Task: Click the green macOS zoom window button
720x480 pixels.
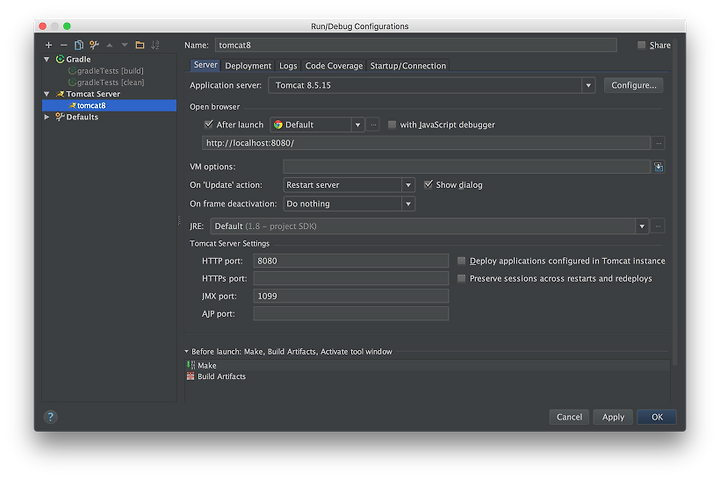Action: [x=67, y=26]
